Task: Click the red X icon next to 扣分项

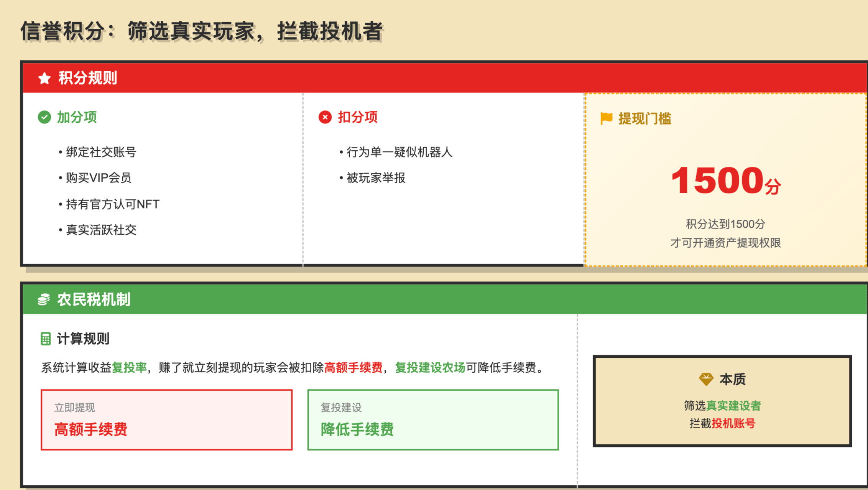Action: 325,117
